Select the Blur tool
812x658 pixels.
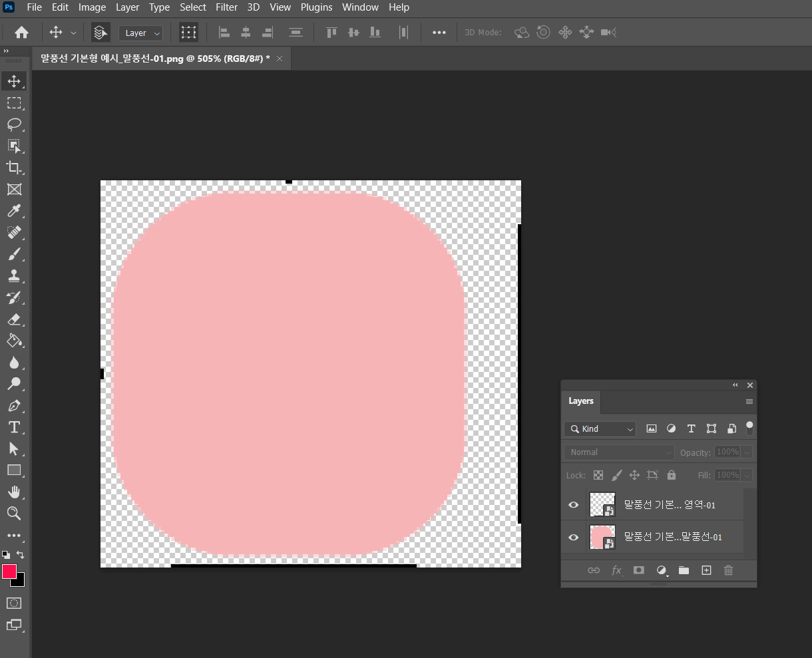click(x=14, y=363)
